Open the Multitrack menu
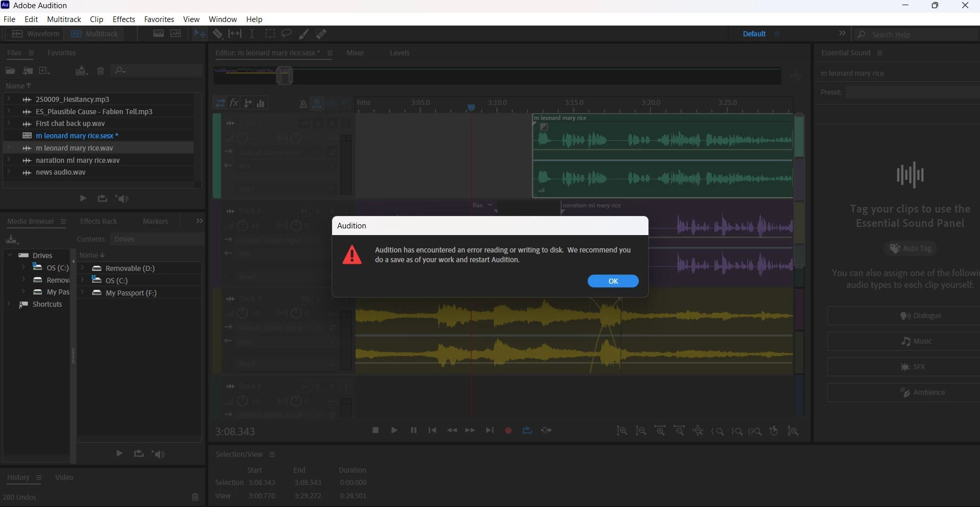Viewport: 980px width, 507px height. (64, 19)
